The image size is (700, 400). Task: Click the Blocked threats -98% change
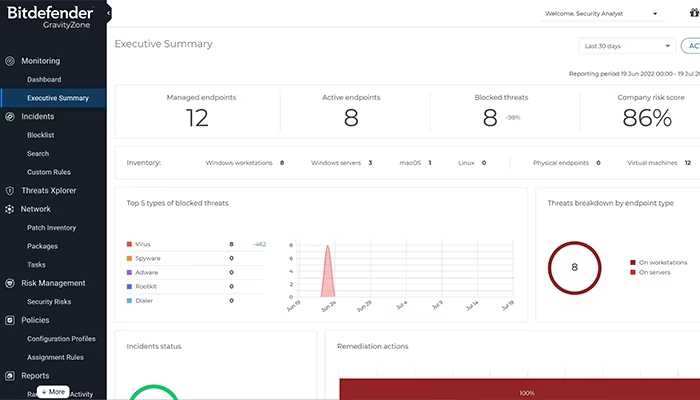513,118
